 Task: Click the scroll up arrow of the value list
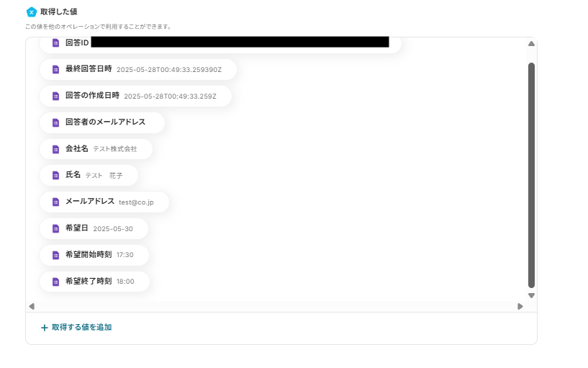click(531, 44)
